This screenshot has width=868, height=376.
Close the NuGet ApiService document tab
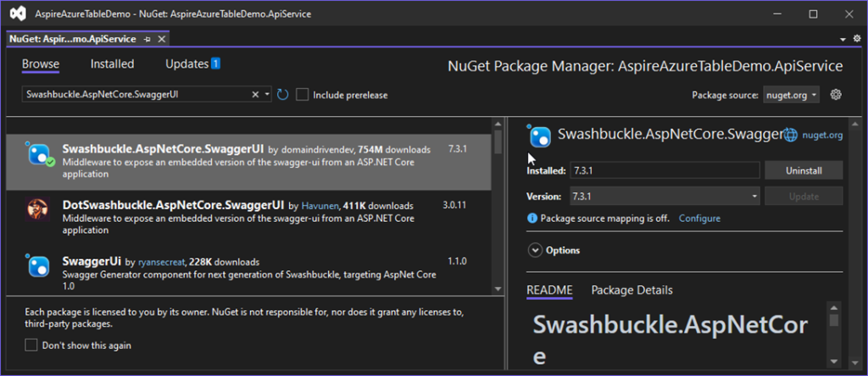(x=161, y=39)
